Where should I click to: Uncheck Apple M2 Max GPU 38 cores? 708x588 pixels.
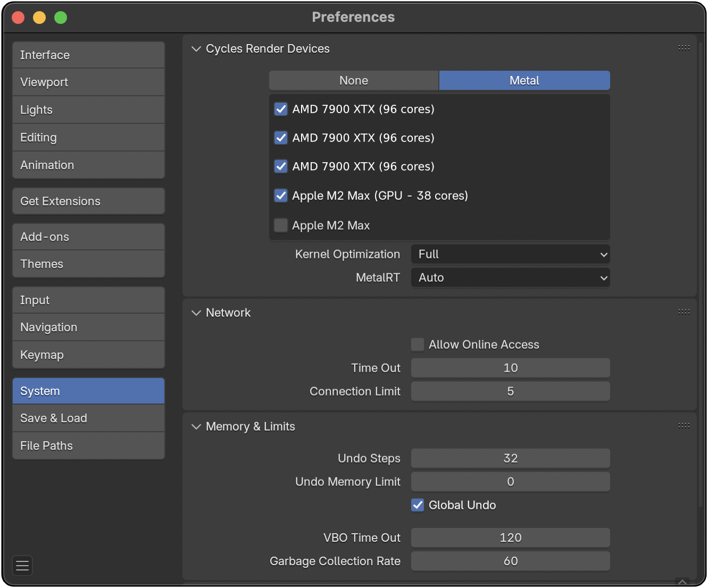pyautogui.click(x=281, y=196)
